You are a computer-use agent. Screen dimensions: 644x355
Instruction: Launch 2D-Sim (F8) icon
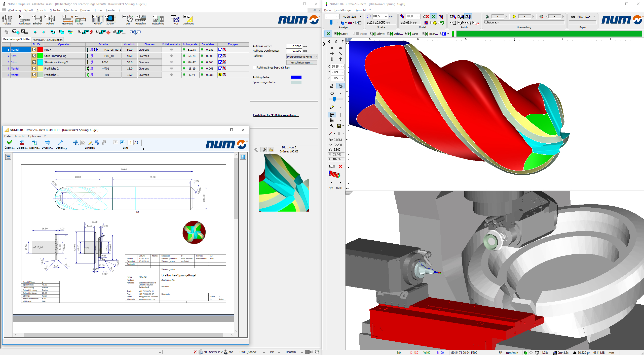point(110,20)
